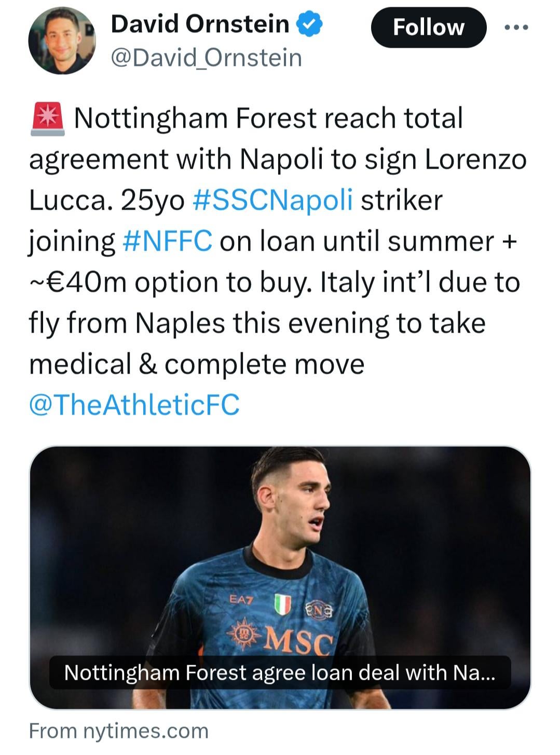Click the tweet's first line of text

(268, 119)
